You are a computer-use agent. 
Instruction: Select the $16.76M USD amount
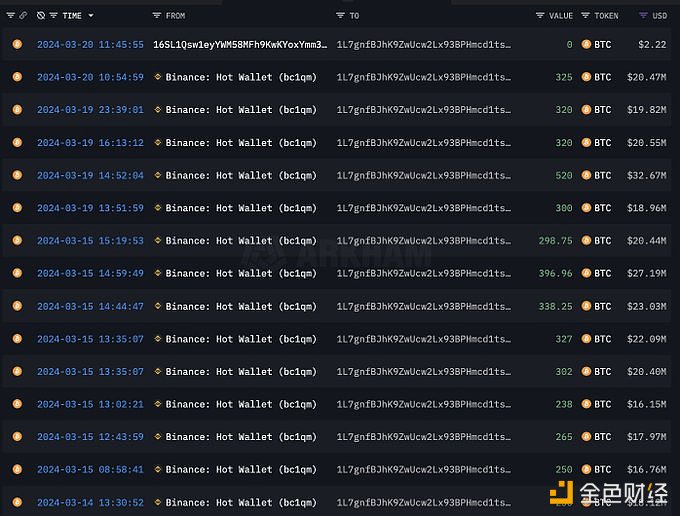click(647, 469)
